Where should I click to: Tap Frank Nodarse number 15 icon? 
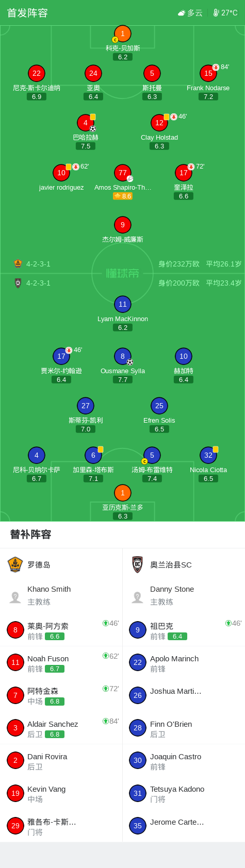[x=208, y=73]
